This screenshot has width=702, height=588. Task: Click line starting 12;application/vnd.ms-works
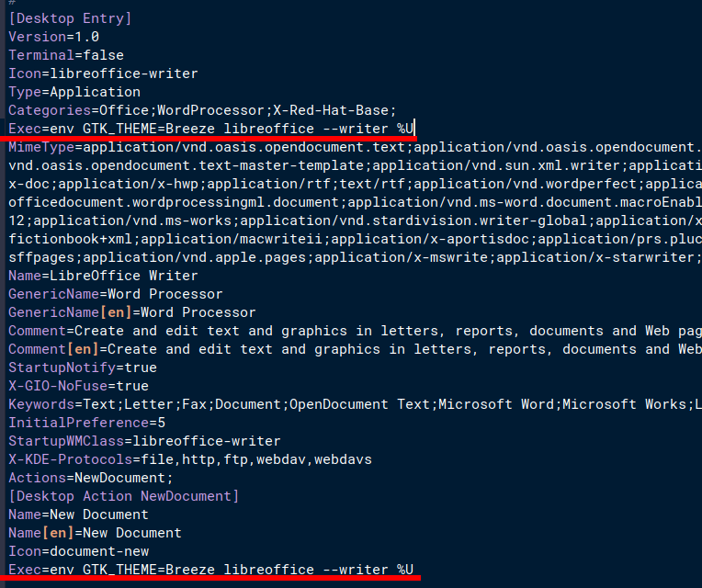pos(355,220)
